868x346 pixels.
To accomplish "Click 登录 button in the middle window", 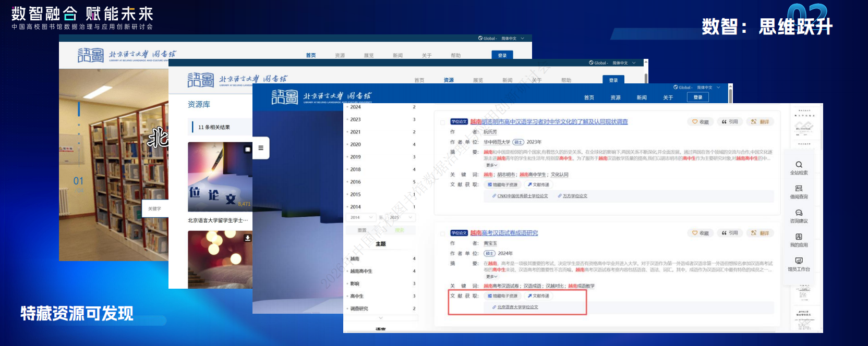I will 613,80.
